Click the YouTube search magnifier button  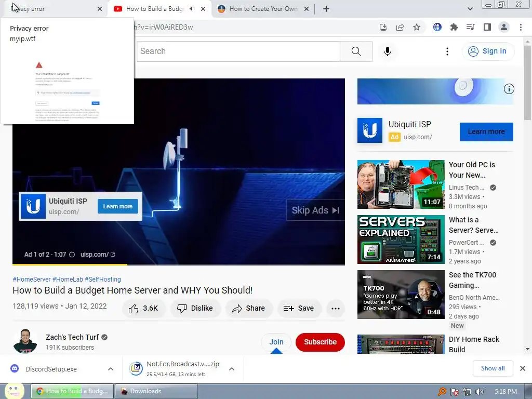[356, 51]
